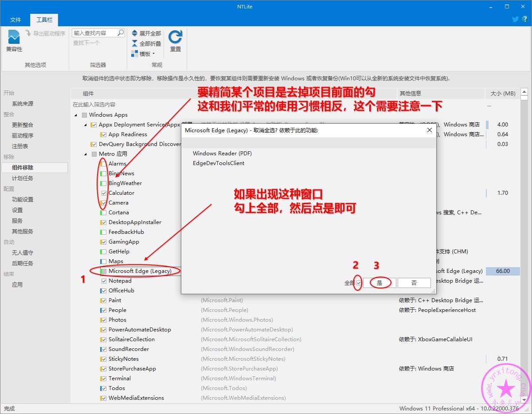Open 计划任务 in sidebar
The width and height of the screenshot is (532, 414).
pos(23,178)
